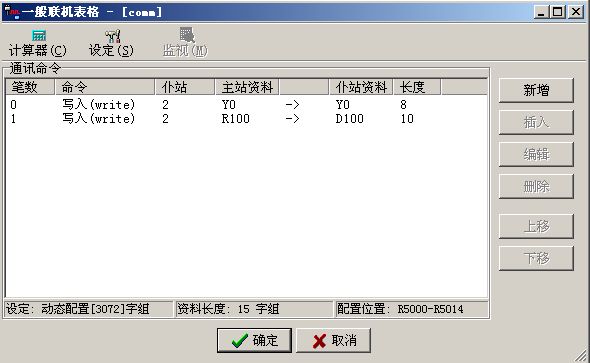The height and width of the screenshot is (363, 590).
Task: Click the greyed monitor (监视) icon
Action: click(x=187, y=35)
